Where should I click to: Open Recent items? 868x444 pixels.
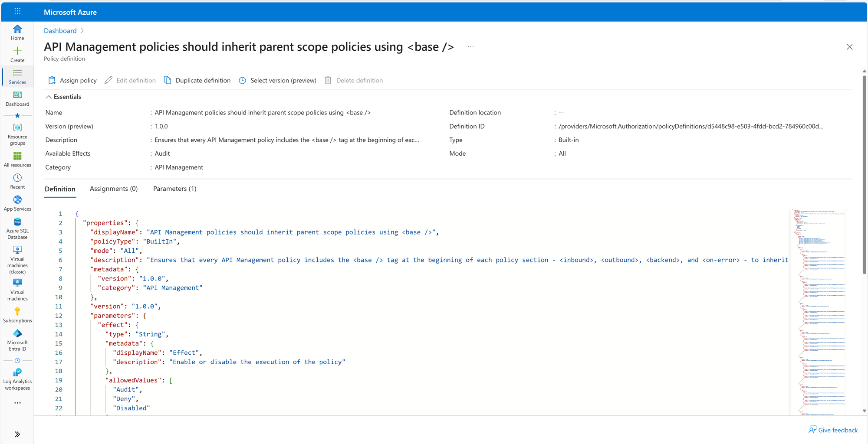[17, 182]
